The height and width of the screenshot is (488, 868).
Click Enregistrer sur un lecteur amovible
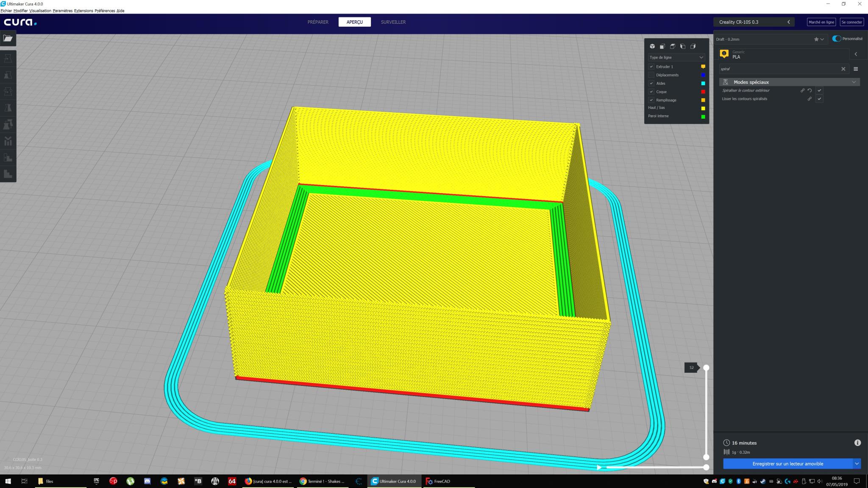coord(787,464)
